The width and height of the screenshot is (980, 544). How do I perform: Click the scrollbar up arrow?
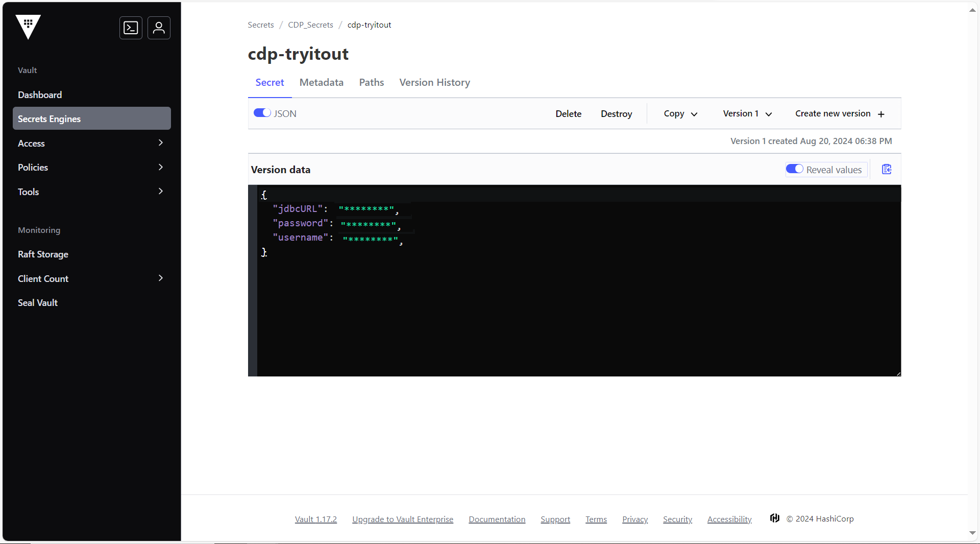972,10
